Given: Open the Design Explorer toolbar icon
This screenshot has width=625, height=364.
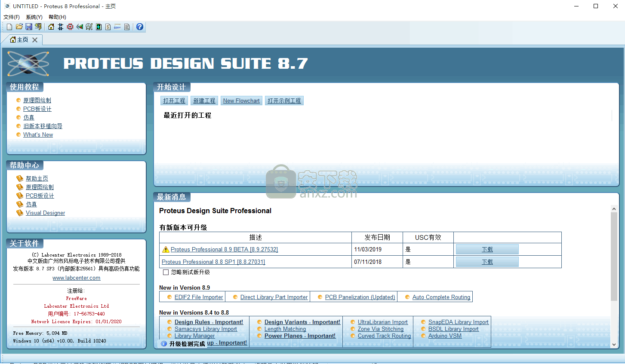Looking at the screenshot, I should (x=99, y=27).
